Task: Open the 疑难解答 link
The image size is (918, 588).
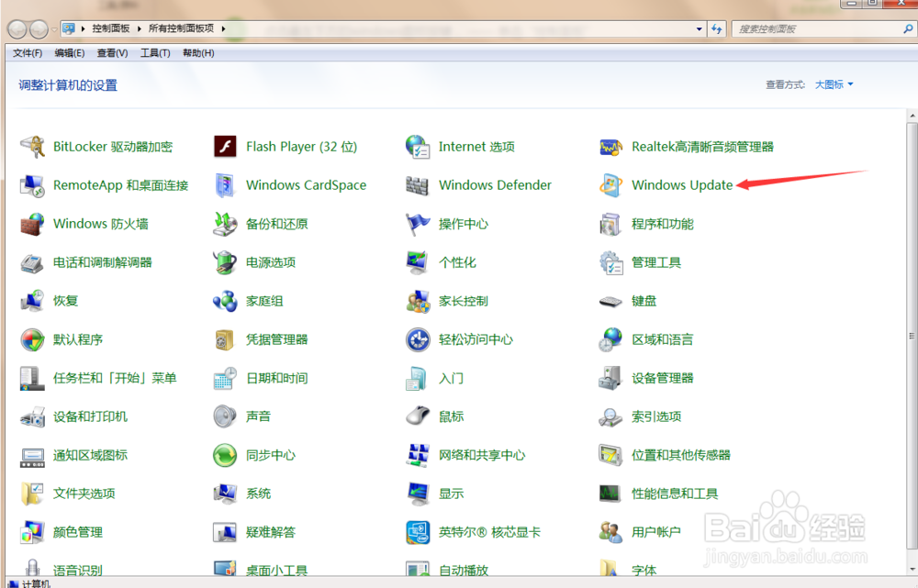Action: 271,532
